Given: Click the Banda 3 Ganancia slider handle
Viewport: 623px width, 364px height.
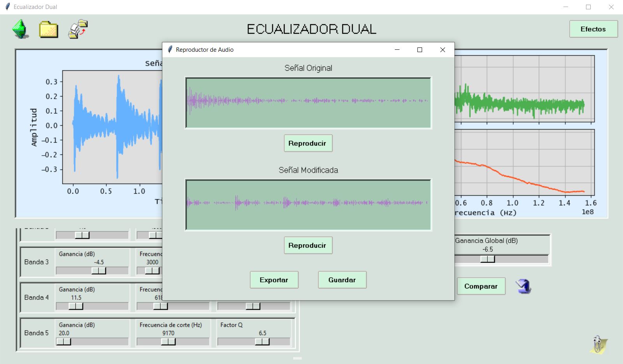Looking at the screenshot, I should [99, 271].
